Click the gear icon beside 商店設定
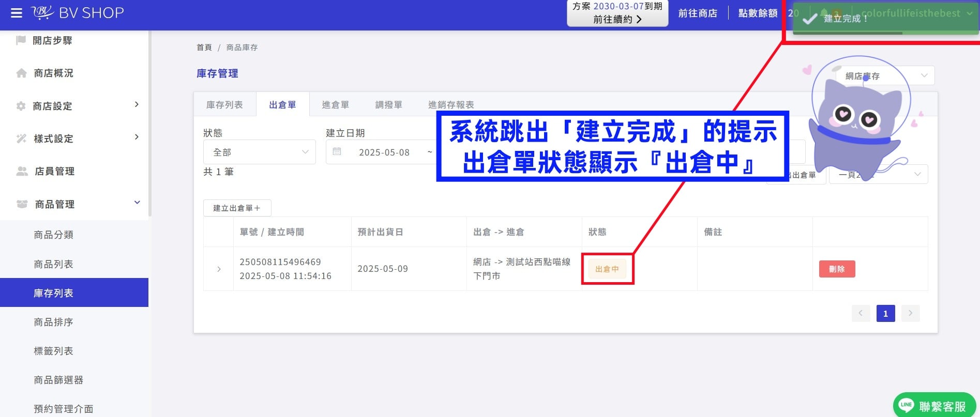 [21, 106]
